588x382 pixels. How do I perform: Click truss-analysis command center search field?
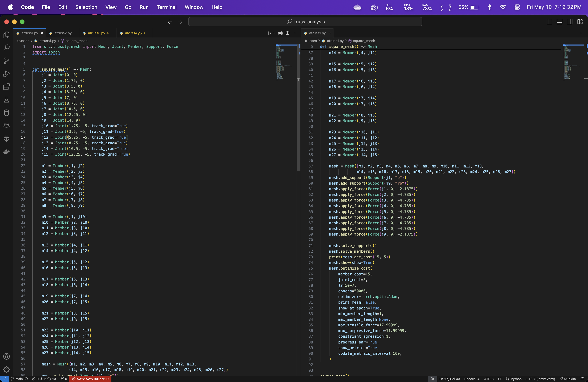coord(305,22)
